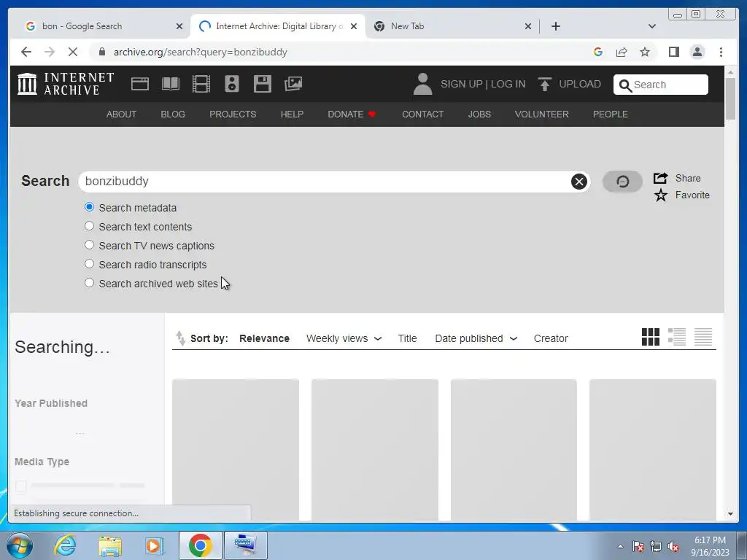Open the VOLUNTEER link
The width and height of the screenshot is (747, 560).
point(542,114)
